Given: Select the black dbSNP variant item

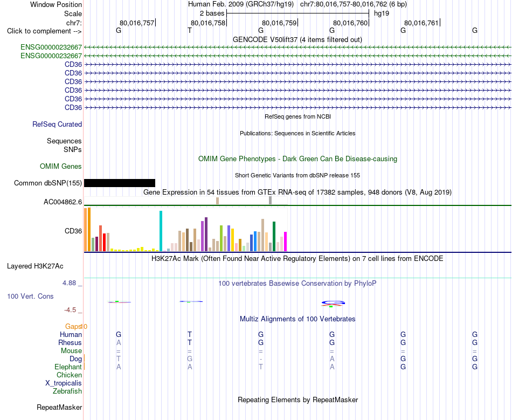Looking at the screenshot, I should [x=120, y=183].
